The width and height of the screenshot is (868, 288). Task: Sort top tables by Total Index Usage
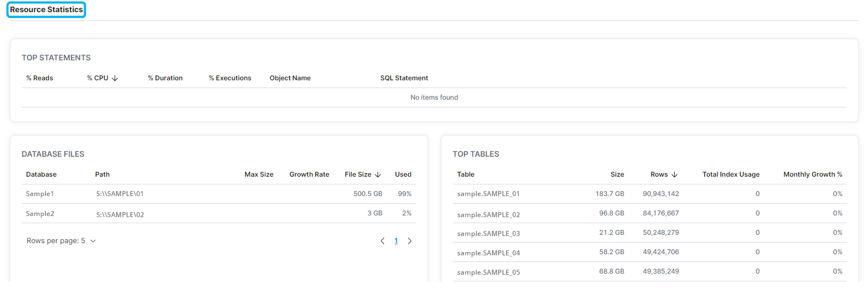pyautogui.click(x=731, y=174)
